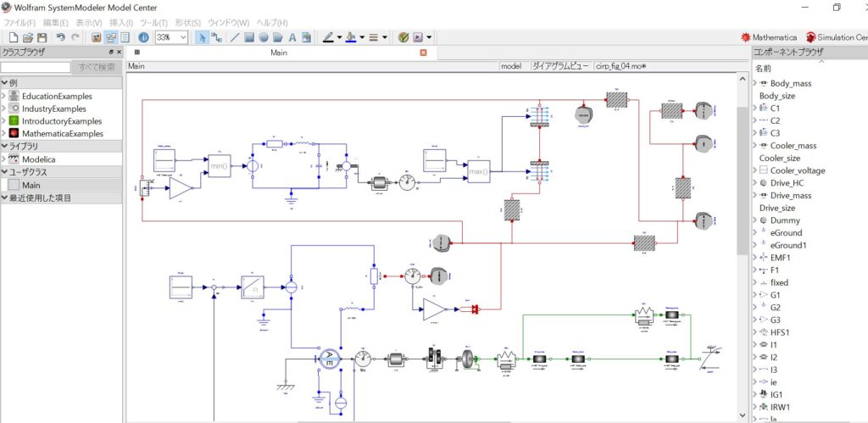The width and height of the screenshot is (868, 423).
Task: Click the Save model icon
Action: click(x=42, y=37)
